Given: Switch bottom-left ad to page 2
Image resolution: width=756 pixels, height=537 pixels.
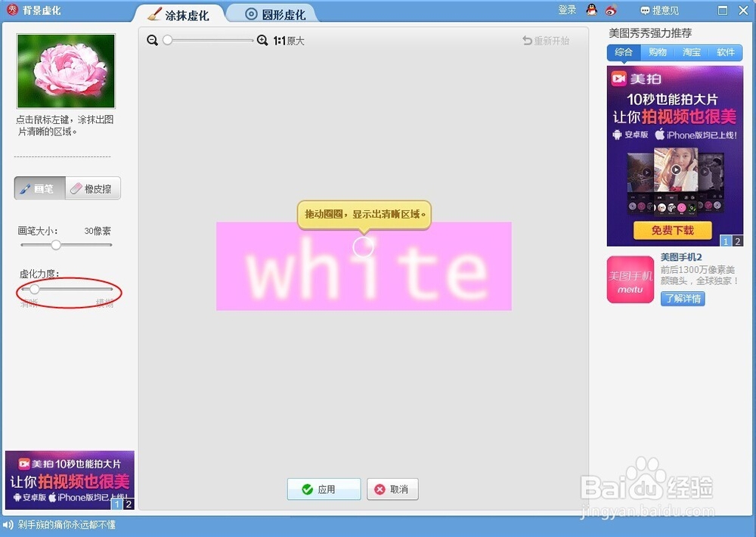Looking at the screenshot, I should pos(129,504).
